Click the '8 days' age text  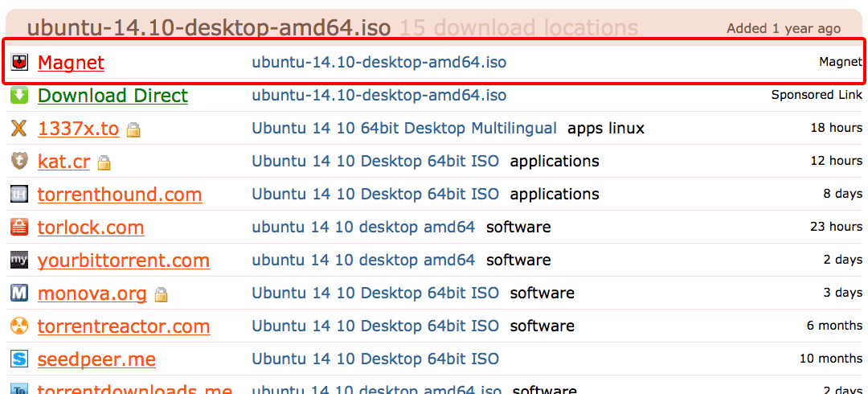point(843,195)
